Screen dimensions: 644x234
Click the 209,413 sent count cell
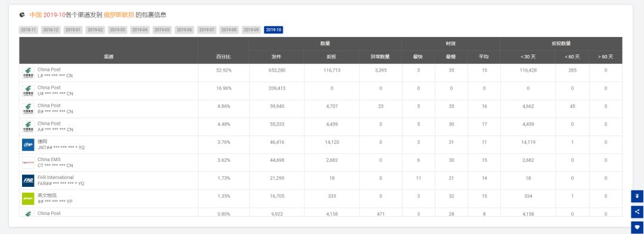coord(277,88)
